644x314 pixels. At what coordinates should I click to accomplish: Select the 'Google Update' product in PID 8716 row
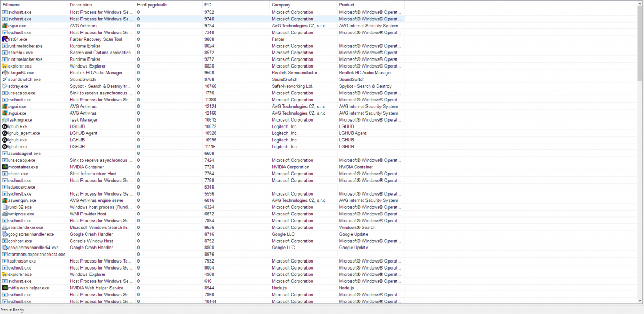click(354, 234)
